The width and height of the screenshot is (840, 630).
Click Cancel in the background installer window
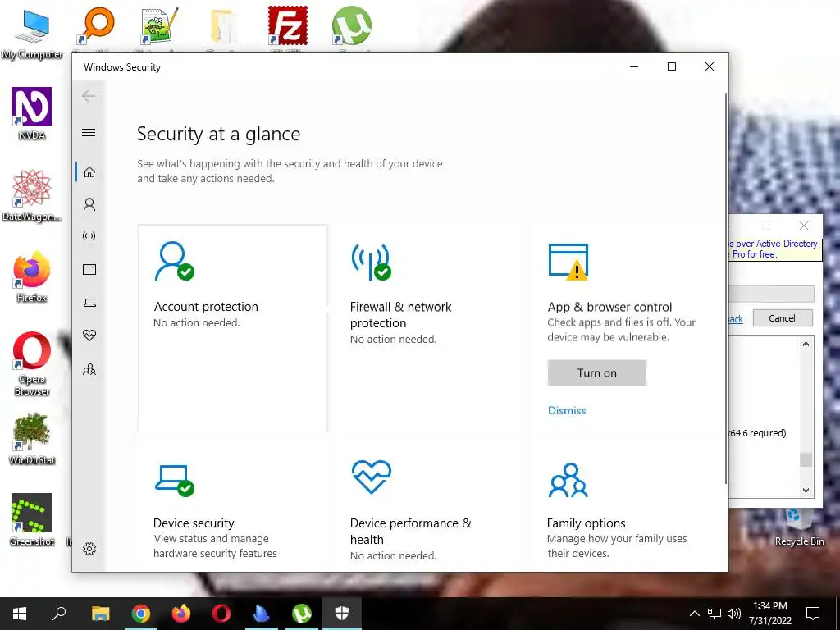click(x=782, y=318)
